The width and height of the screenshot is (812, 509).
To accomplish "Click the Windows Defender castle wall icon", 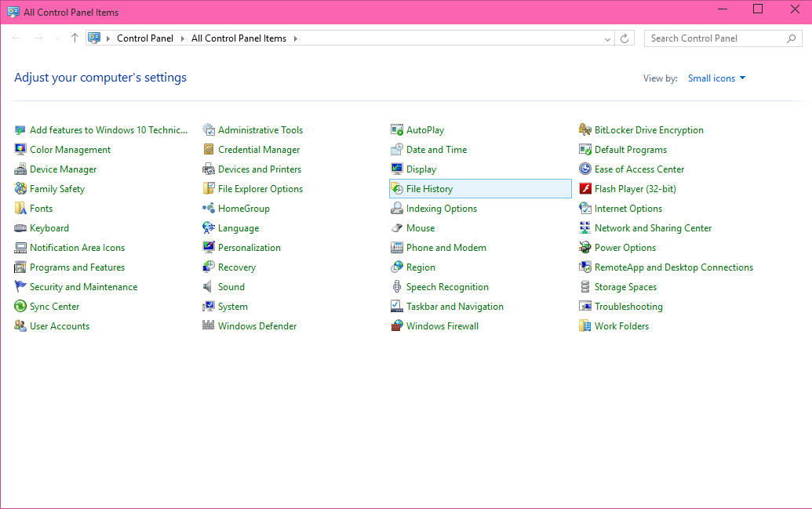I will pyautogui.click(x=208, y=326).
